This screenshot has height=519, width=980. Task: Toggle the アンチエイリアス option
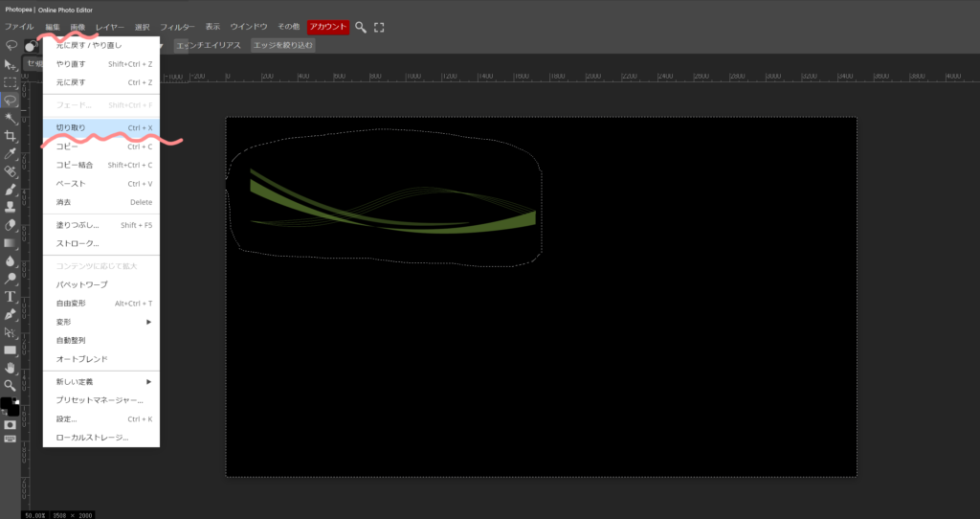(x=208, y=45)
